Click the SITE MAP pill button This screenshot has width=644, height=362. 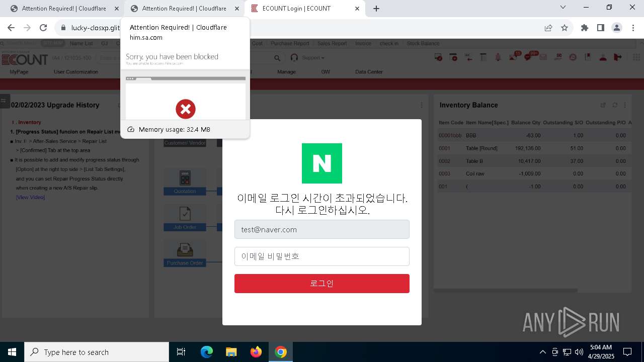[53, 43]
